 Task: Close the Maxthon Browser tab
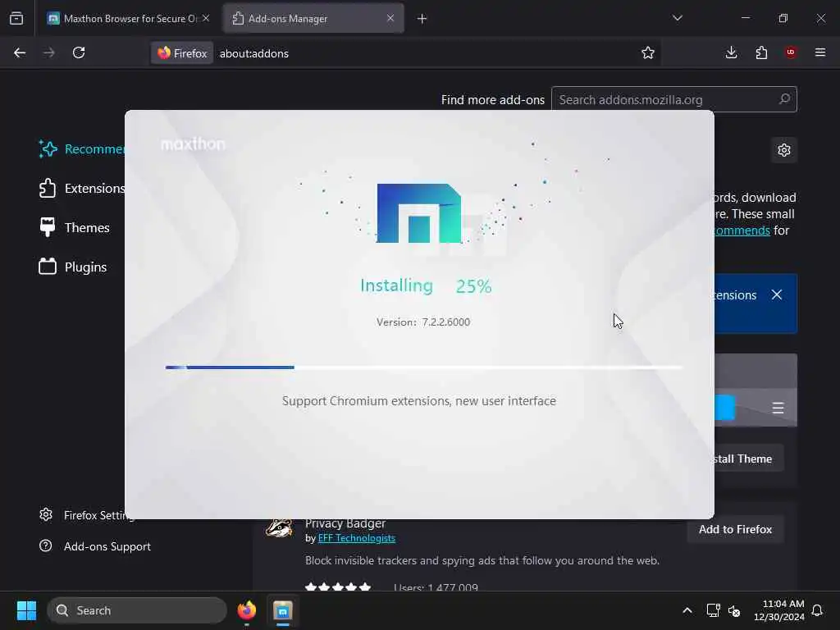coord(206,18)
